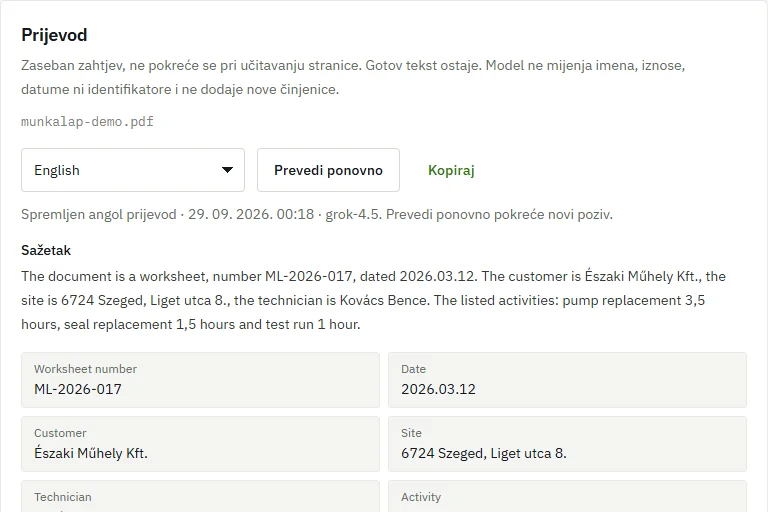Click the Site value 6724 Szeged, Liget utca 8.
Image resolution: width=768 pixels, height=512 pixels.
coord(484,453)
